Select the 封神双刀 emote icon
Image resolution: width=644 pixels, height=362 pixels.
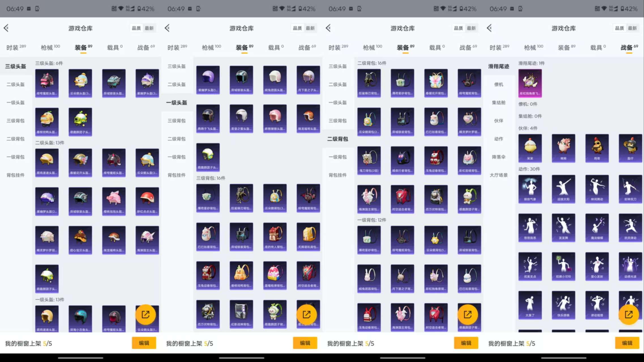coord(630,189)
